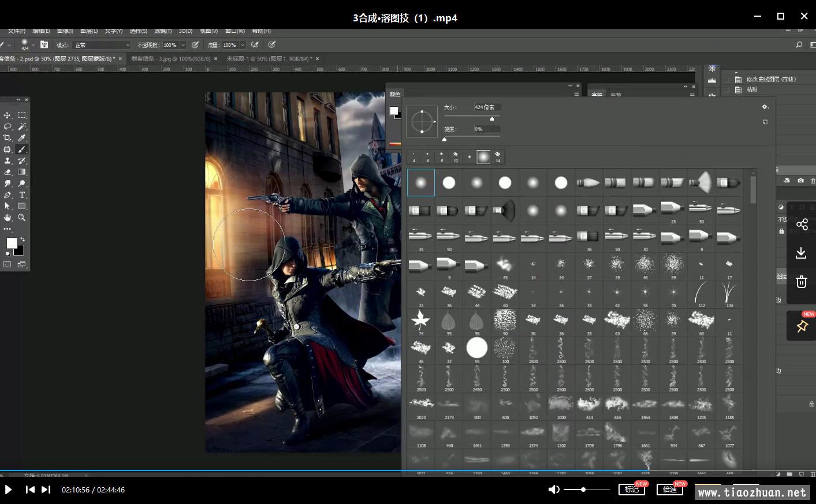Select the Lasso tool
Screen dimensions: 816x504
click(x=8, y=126)
